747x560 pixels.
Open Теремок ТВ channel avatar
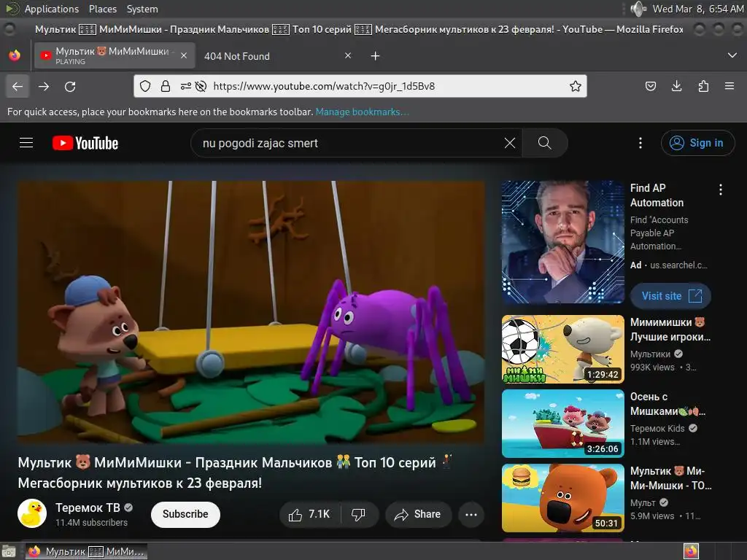point(32,513)
